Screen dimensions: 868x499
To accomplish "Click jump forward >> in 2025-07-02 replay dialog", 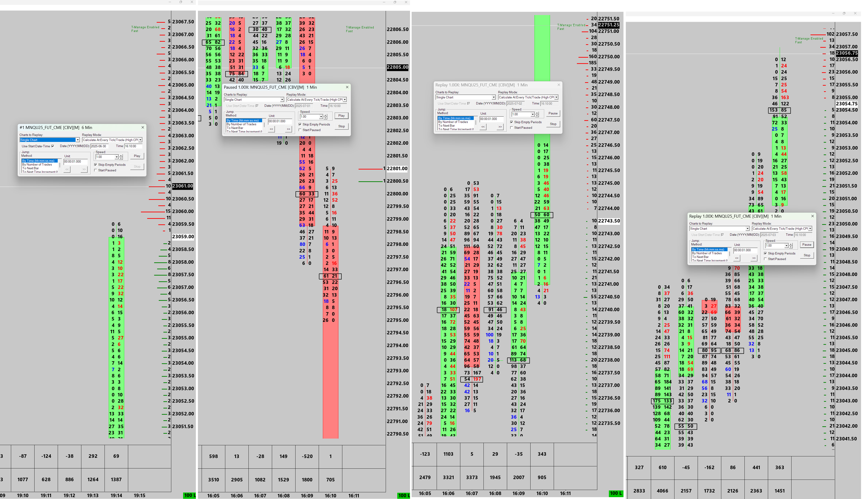I will click(500, 127).
